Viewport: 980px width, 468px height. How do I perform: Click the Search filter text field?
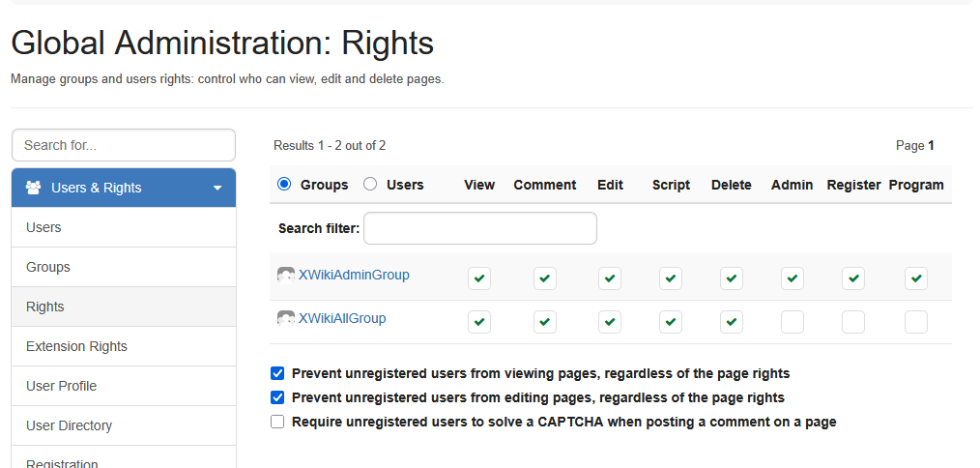(x=479, y=228)
